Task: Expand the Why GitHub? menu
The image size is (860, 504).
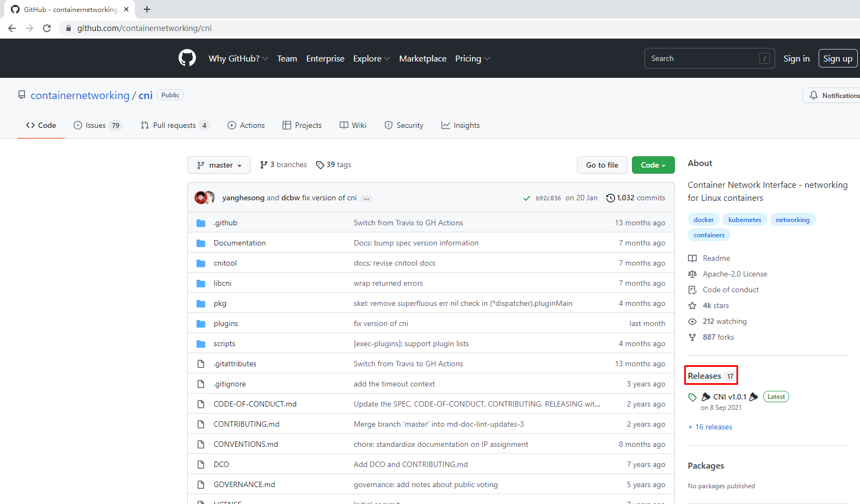Action: click(x=238, y=59)
